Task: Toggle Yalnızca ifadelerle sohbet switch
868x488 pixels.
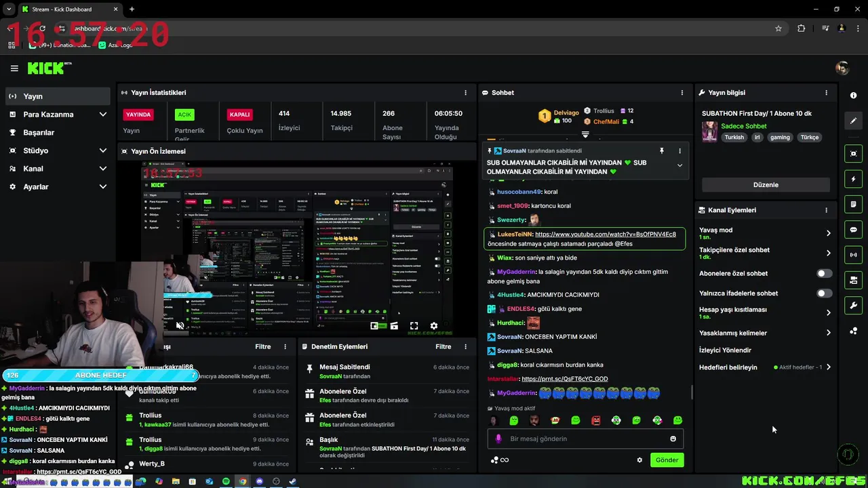Action: tap(824, 293)
